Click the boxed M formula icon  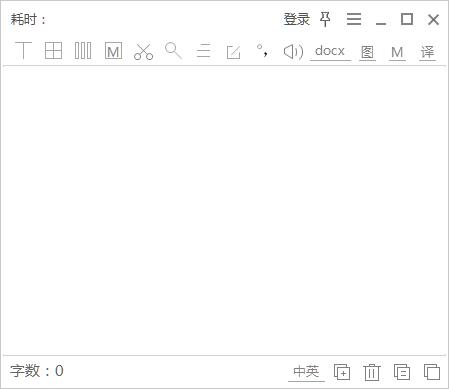point(113,51)
